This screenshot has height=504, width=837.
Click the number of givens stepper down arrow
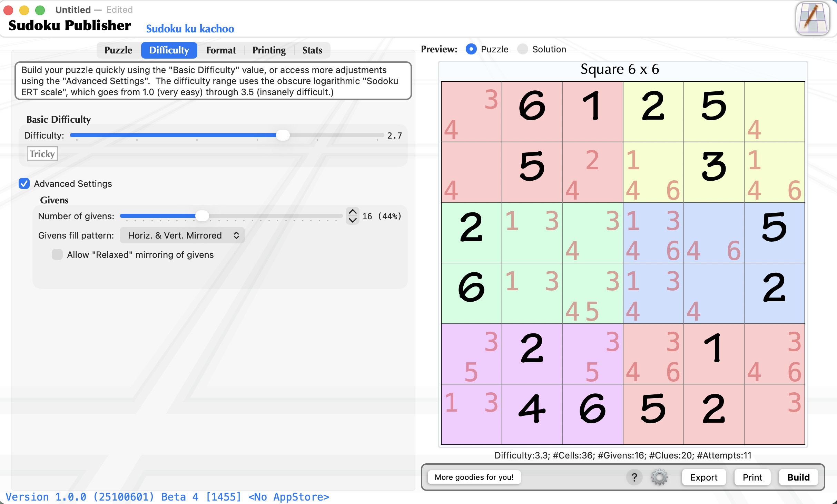pyautogui.click(x=353, y=221)
